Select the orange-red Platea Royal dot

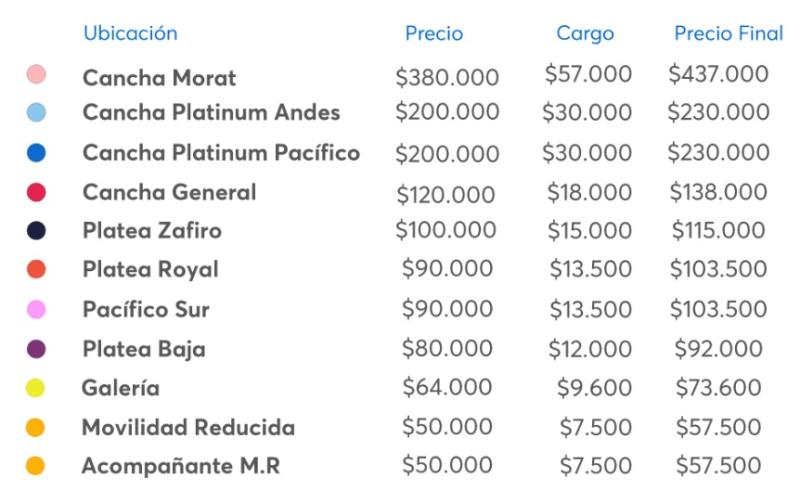pos(36,270)
